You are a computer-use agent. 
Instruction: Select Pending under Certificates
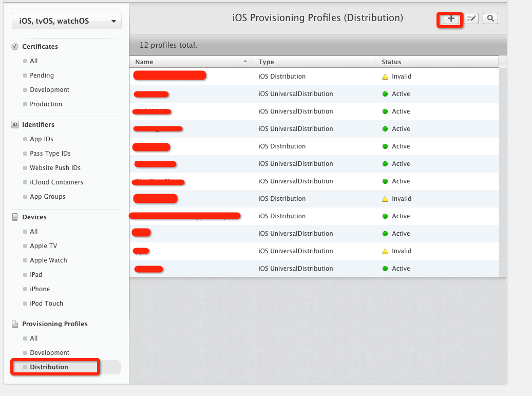(x=42, y=76)
